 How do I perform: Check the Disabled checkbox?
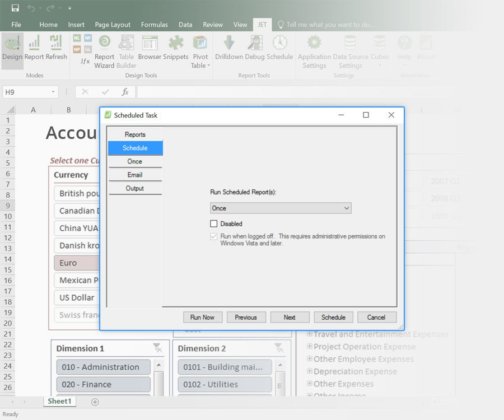(213, 223)
